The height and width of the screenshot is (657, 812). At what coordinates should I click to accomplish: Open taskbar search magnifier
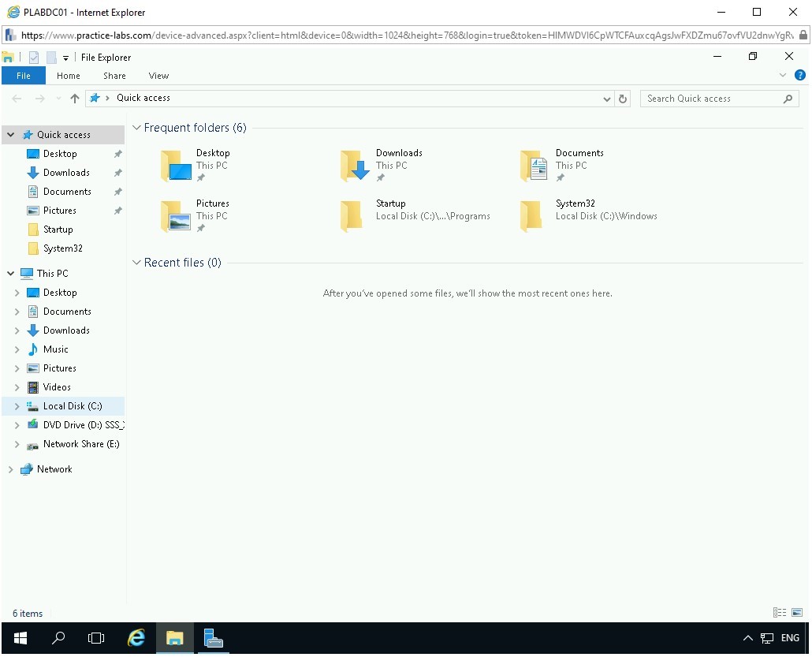[x=58, y=638]
